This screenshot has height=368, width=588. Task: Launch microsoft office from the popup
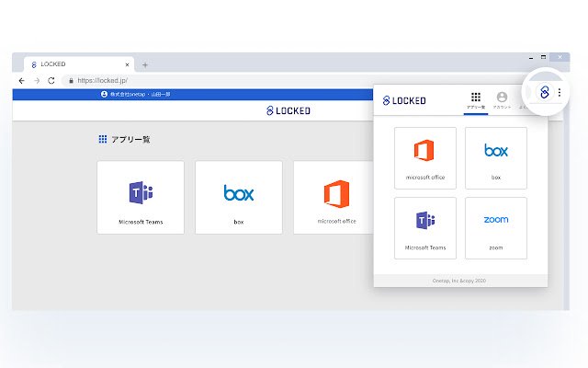pos(425,157)
